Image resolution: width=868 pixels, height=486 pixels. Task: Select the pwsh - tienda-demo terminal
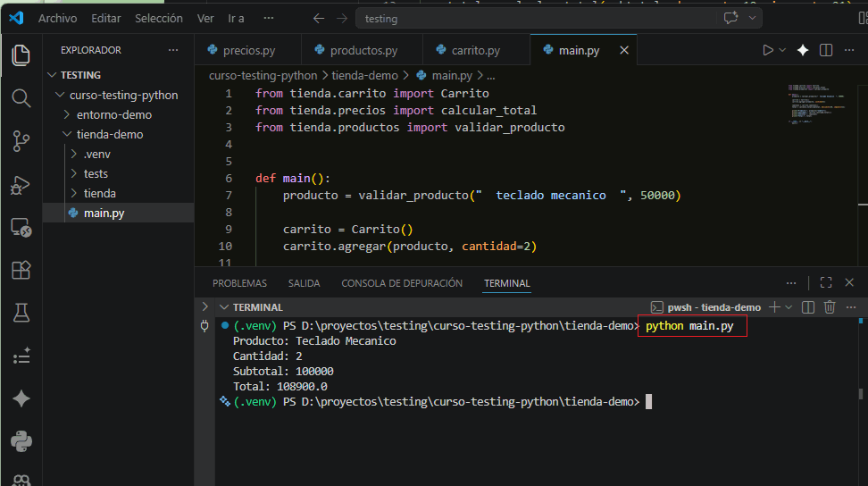705,307
